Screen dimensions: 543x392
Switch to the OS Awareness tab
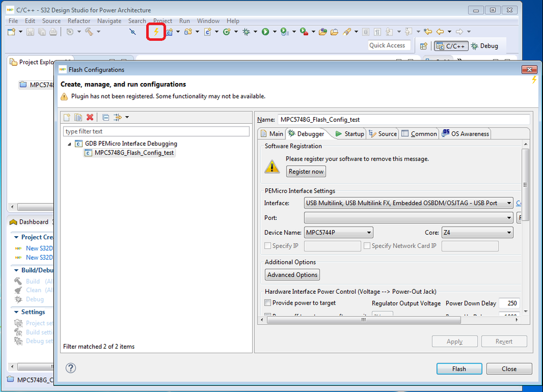[466, 134]
